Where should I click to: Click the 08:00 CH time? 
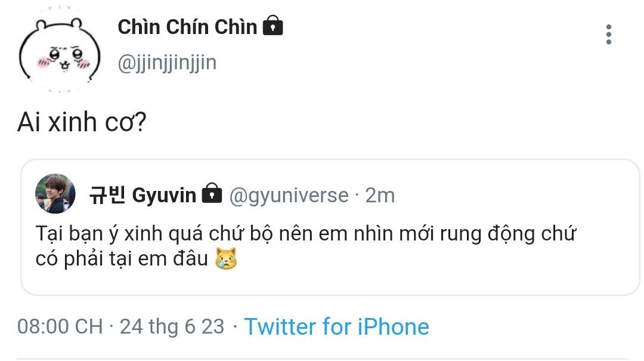pyautogui.click(x=60, y=326)
